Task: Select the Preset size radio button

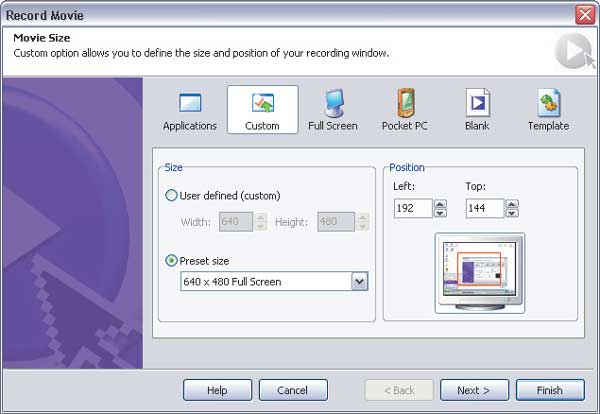Action: point(172,261)
